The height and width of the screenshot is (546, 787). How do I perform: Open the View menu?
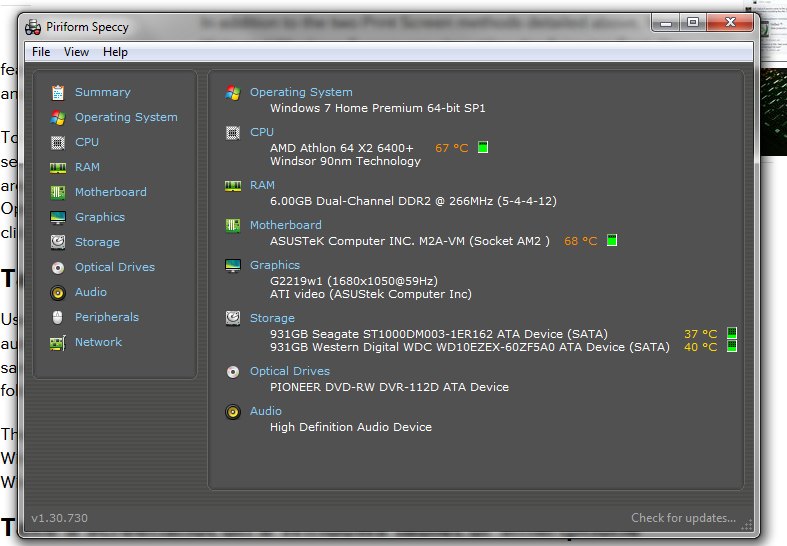[76, 52]
